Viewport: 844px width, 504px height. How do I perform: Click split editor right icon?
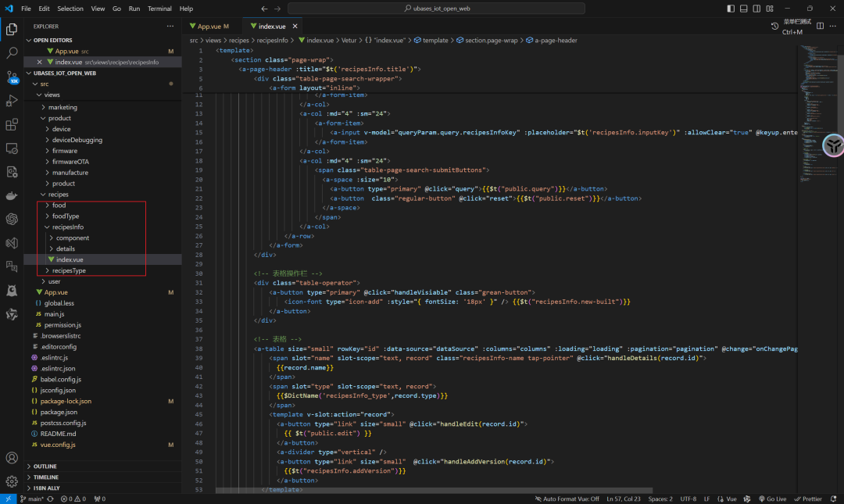[x=820, y=26]
